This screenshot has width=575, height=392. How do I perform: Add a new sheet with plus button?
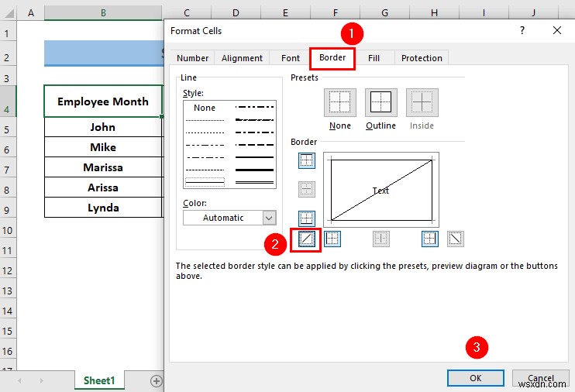157,381
